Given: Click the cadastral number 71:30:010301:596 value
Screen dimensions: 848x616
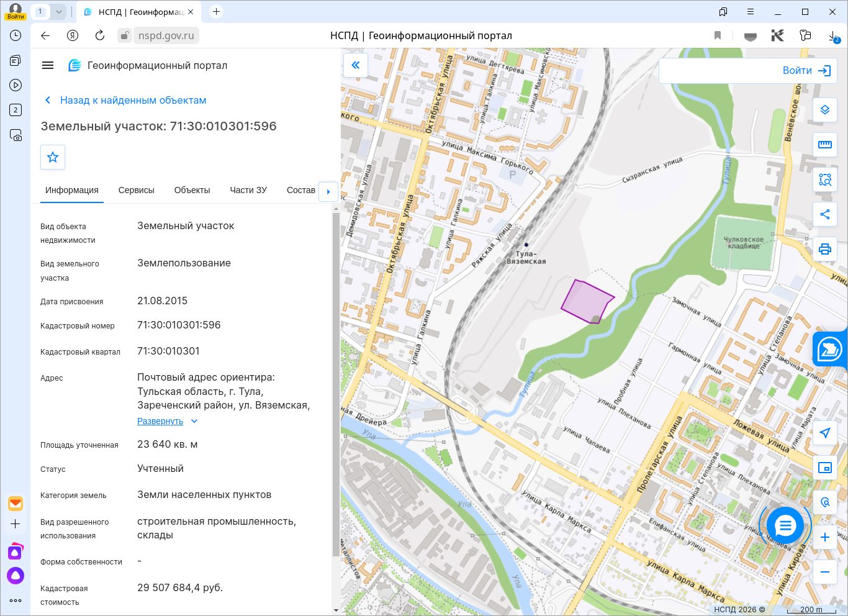Looking at the screenshot, I should point(179,325).
